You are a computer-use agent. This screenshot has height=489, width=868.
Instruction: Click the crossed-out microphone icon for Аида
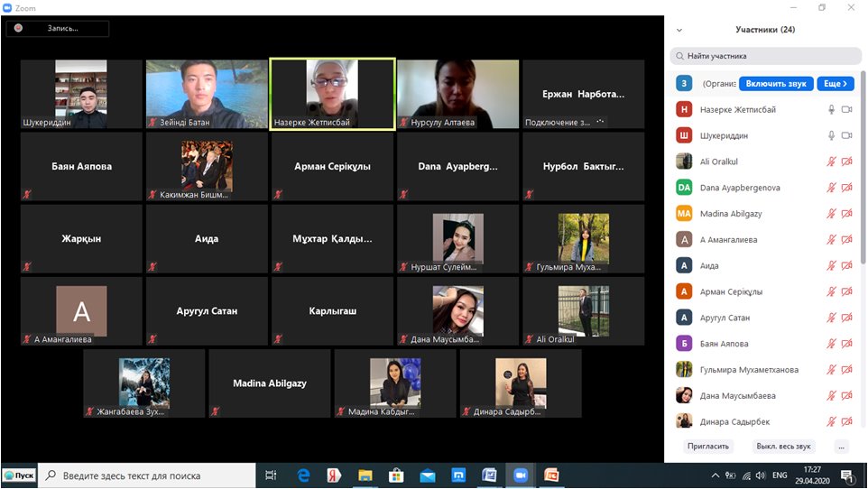[x=831, y=266]
